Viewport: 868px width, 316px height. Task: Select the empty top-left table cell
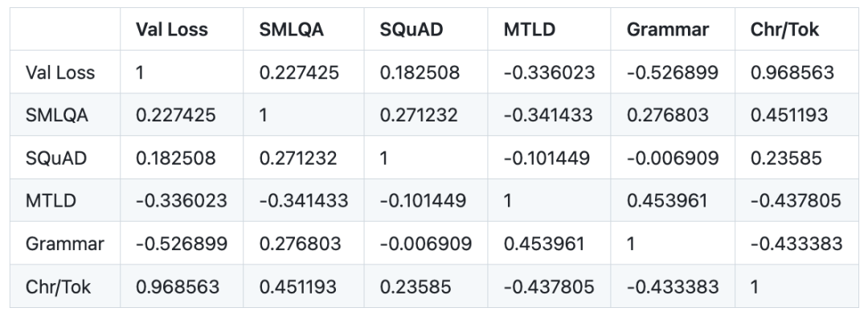pos(65,29)
